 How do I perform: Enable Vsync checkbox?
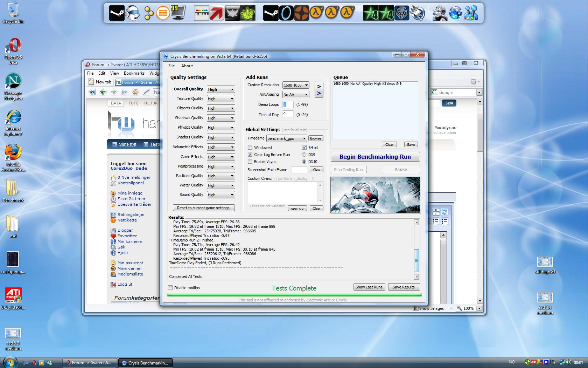tap(250, 162)
